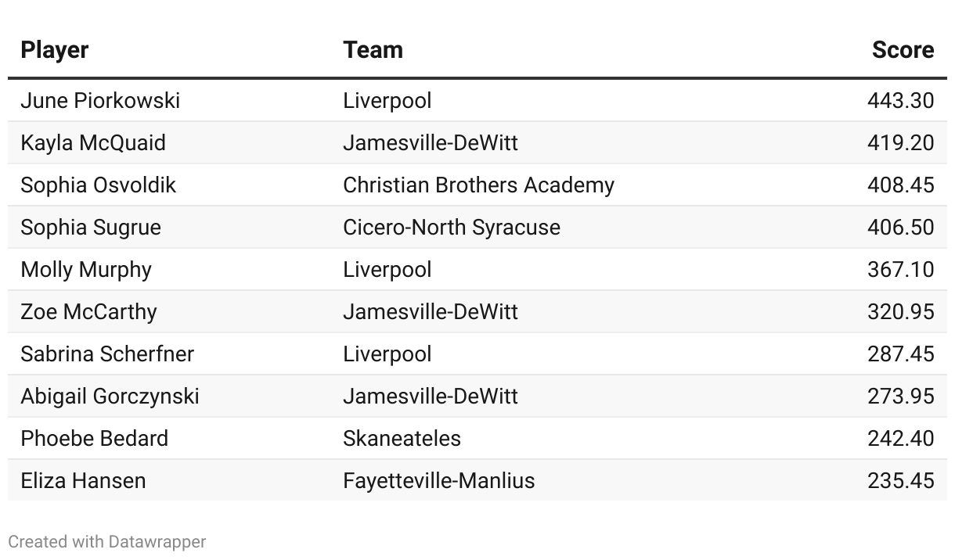Click the Team column header
Viewport: 955px width, 560px height.
[373, 50]
